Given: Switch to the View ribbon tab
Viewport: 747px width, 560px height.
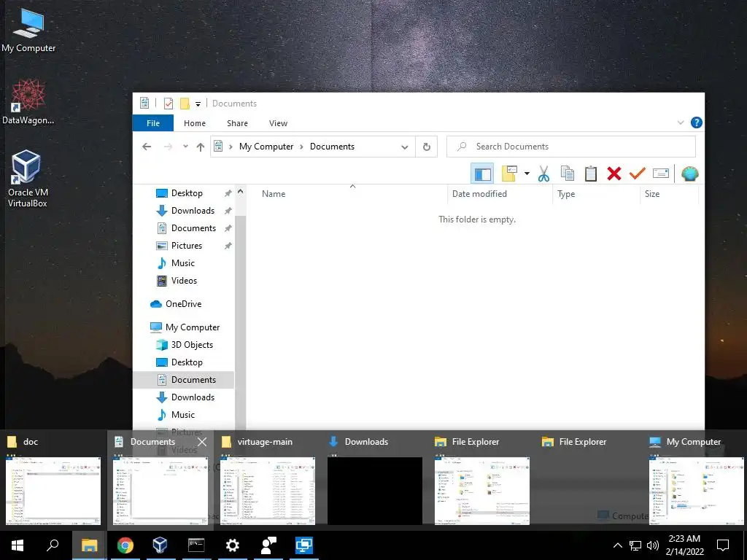Looking at the screenshot, I should [278, 123].
